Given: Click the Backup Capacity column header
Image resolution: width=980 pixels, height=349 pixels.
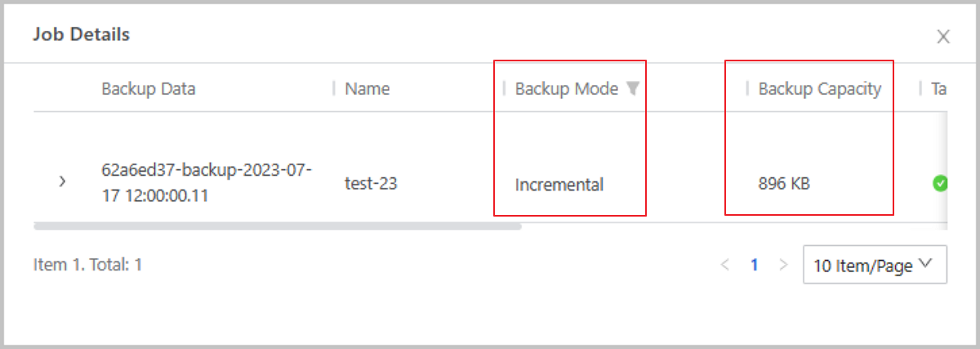Looking at the screenshot, I should coord(819,89).
